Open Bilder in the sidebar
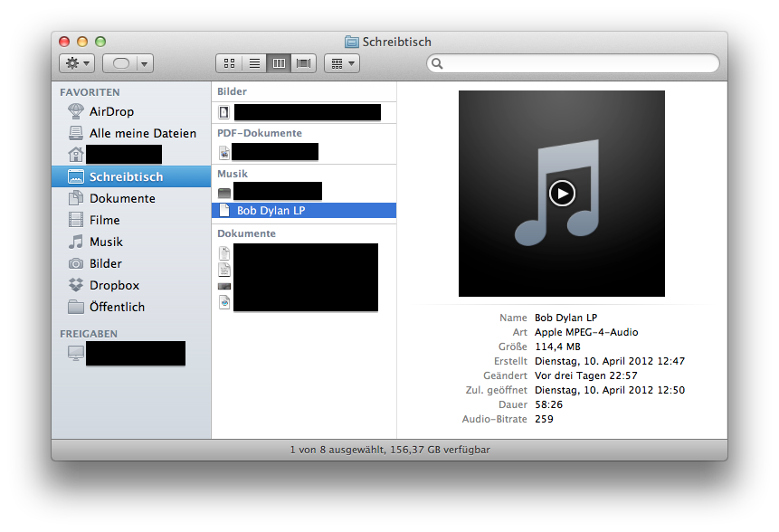 click(132, 263)
